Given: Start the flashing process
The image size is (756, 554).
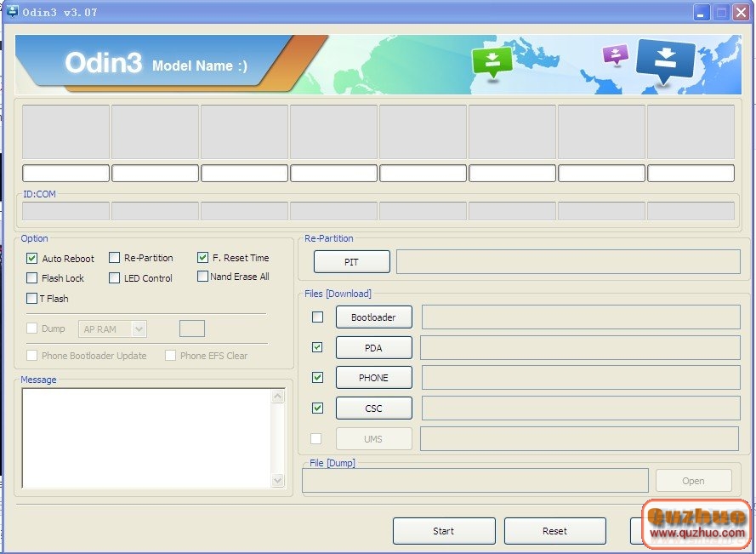Looking at the screenshot, I should click(x=444, y=531).
